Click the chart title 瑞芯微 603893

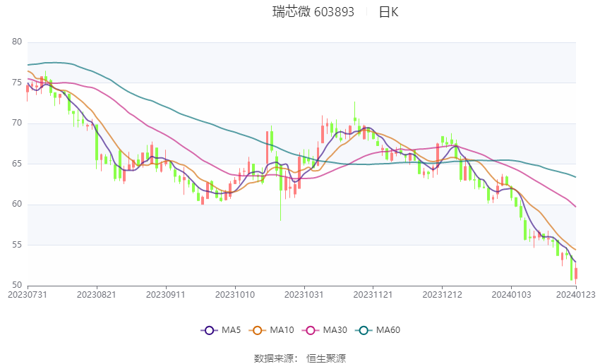(313, 12)
